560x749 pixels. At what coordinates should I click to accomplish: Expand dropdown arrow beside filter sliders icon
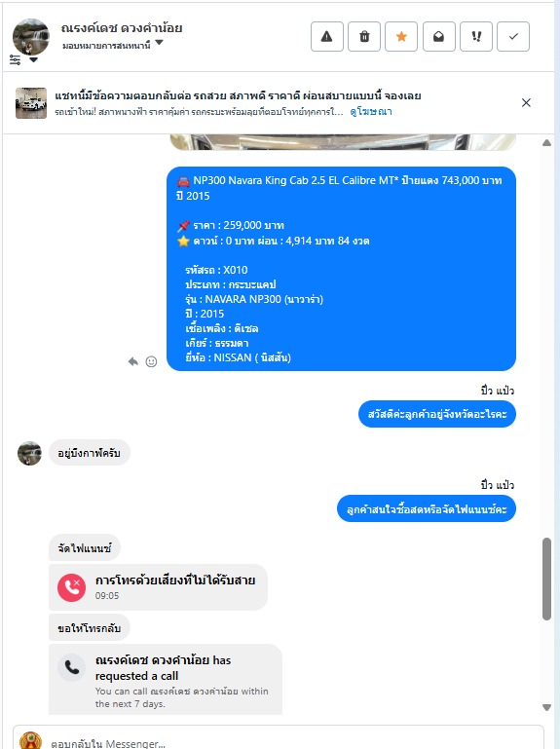(x=33, y=59)
